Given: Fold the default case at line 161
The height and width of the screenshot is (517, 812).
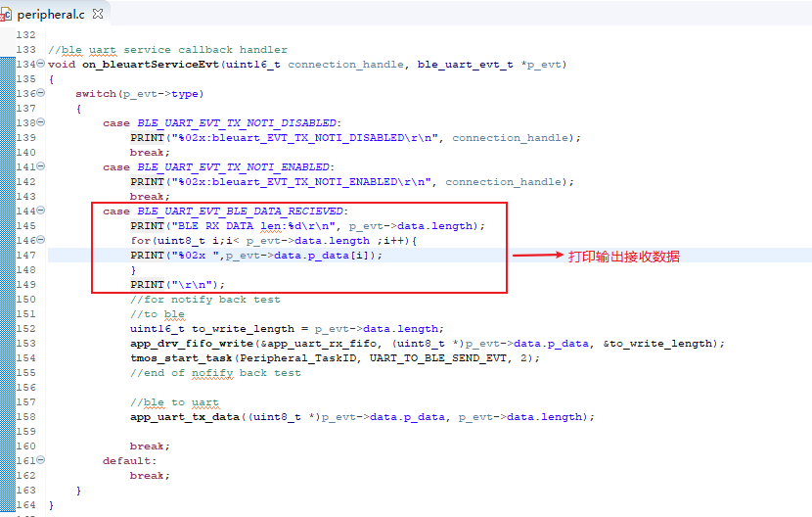Looking at the screenshot, I should tap(41, 460).
